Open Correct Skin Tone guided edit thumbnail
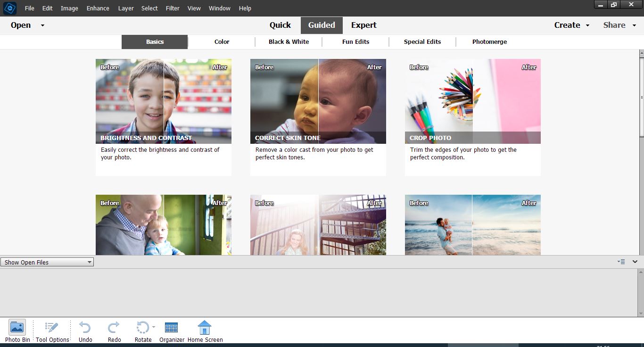 coord(318,101)
